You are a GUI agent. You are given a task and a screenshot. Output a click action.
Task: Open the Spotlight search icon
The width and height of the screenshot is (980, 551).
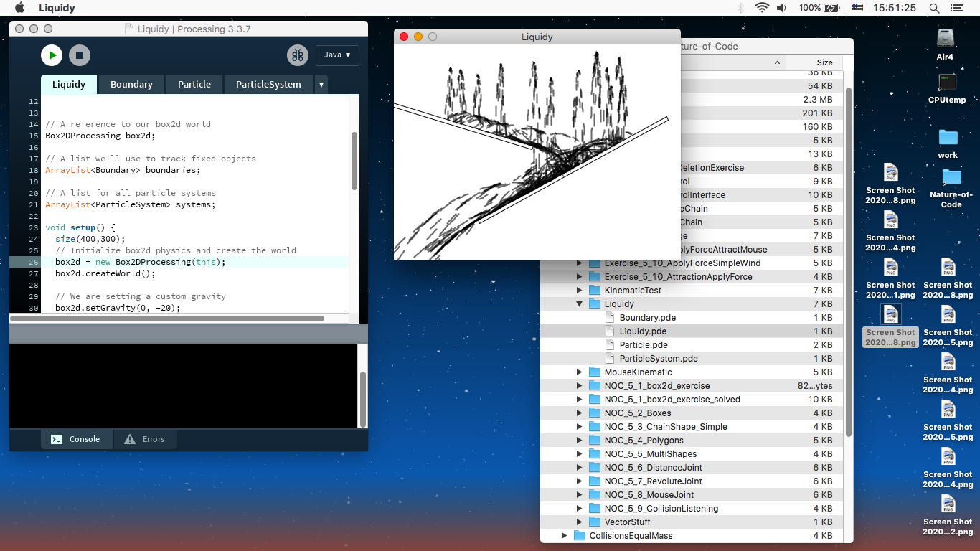pyautogui.click(x=934, y=8)
